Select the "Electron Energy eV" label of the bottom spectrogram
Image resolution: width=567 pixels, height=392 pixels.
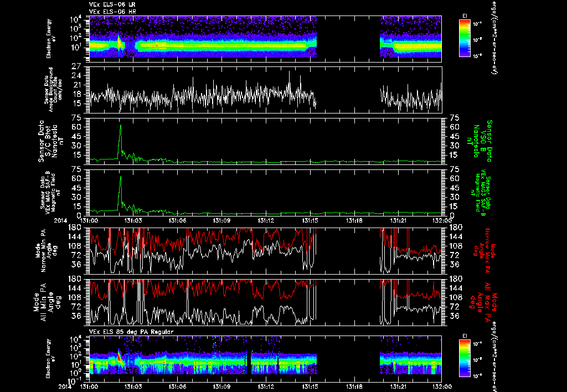[50, 359]
